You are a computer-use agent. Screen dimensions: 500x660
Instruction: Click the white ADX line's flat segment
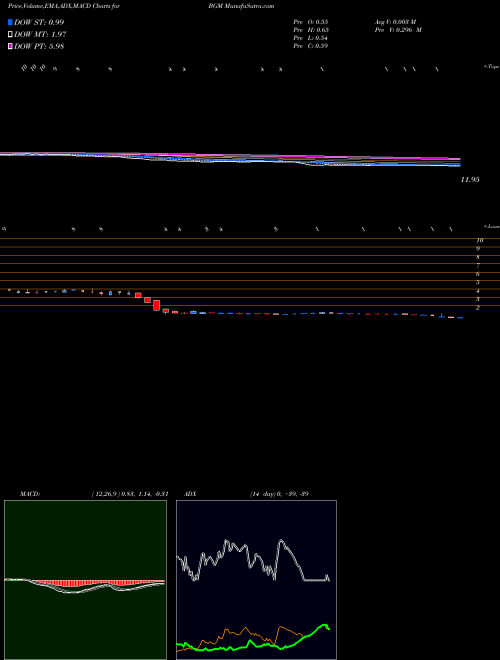(316, 580)
